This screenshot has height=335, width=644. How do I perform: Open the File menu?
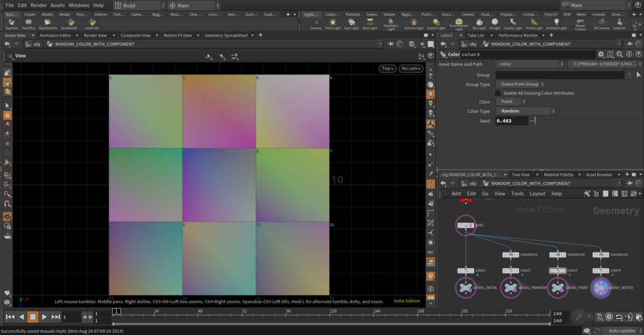[10, 5]
